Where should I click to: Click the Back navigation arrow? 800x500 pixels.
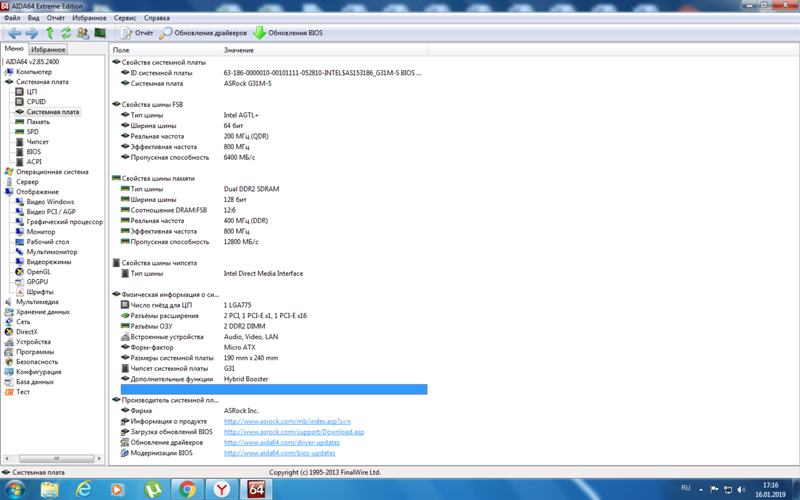coord(14,33)
